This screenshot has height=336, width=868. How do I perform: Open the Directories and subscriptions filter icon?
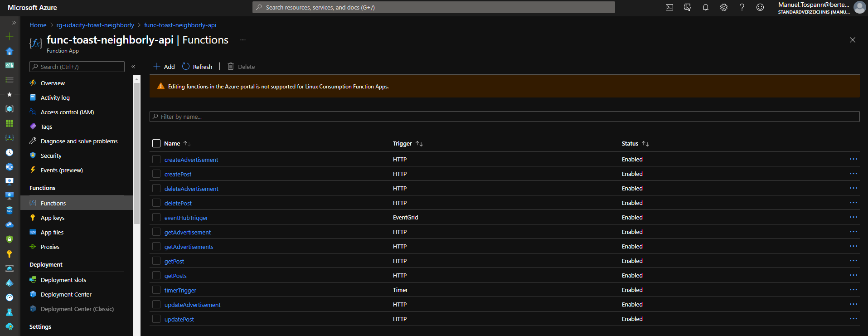point(688,7)
